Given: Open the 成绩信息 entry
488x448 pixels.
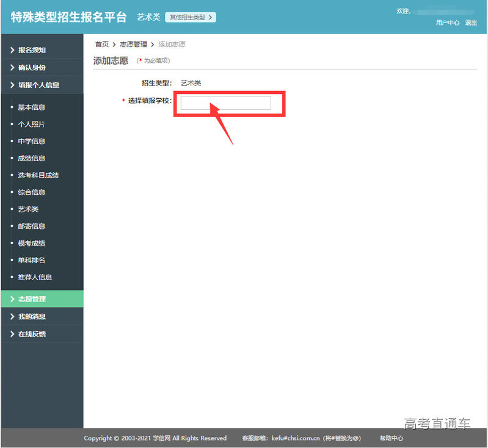Looking at the screenshot, I should click(x=31, y=159).
